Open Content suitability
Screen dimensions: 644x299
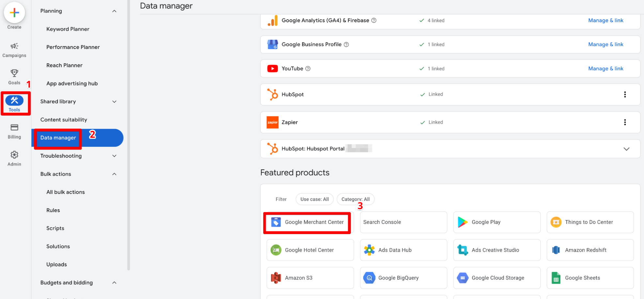click(x=64, y=120)
